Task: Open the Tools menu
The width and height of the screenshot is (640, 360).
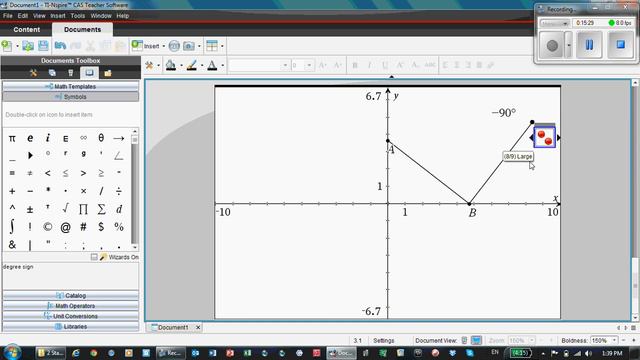Action: coord(78,16)
